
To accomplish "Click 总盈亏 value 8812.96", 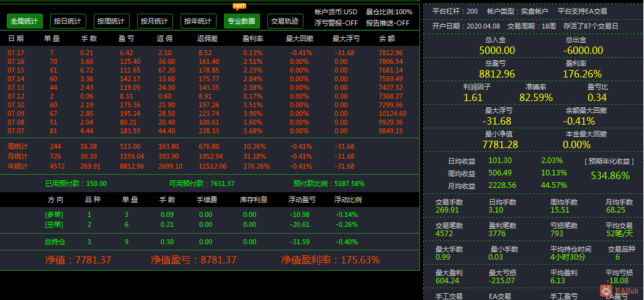I will tap(497, 74).
